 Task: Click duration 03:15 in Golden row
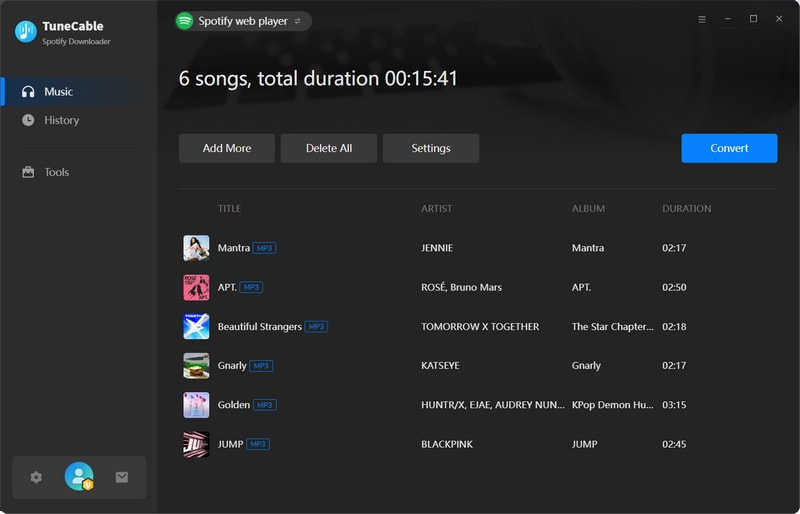pyautogui.click(x=674, y=405)
